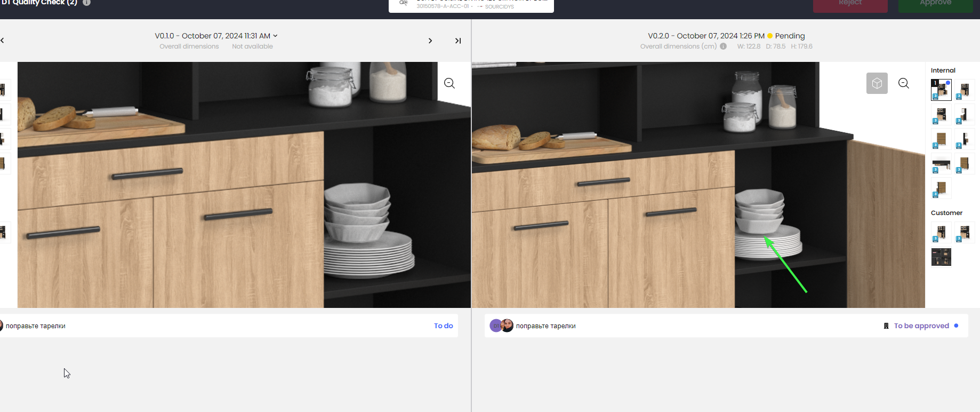Click the left V0.1.0 cabinet render image
Viewport: 980px width, 412px height.
pyautogui.click(x=244, y=185)
